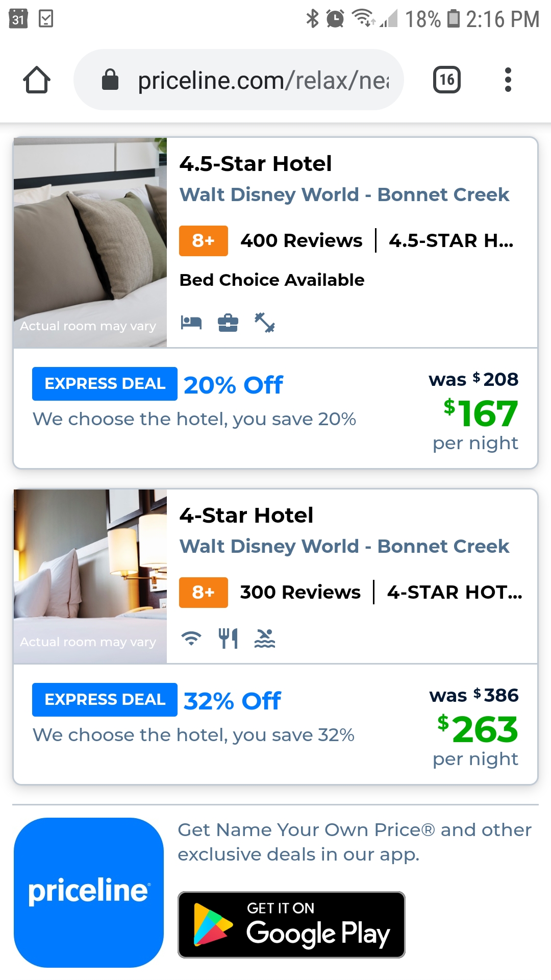Tap the Wi-Fi amenity icon
551x980 pixels.
pyautogui.click(x=191, y=639)
